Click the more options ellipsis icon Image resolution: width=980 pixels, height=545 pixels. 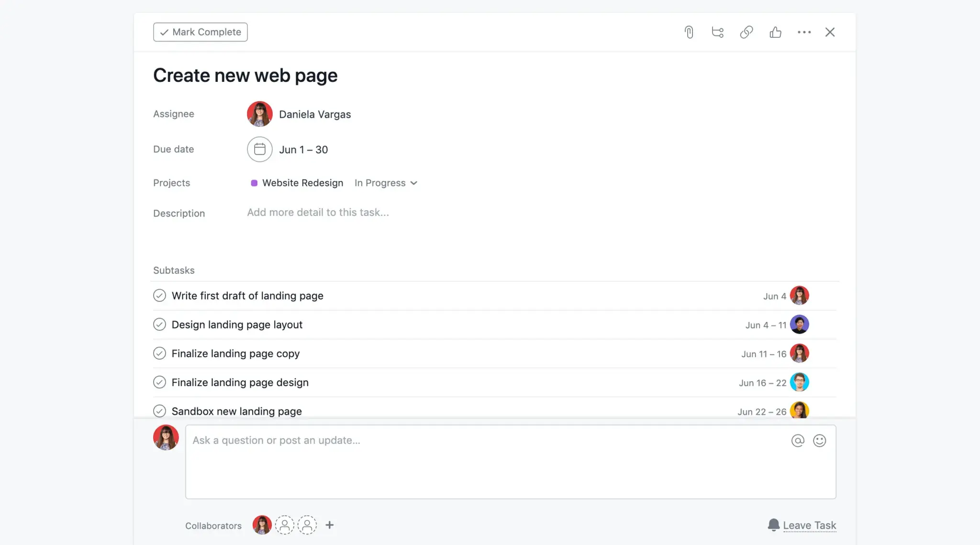point(804,32)
